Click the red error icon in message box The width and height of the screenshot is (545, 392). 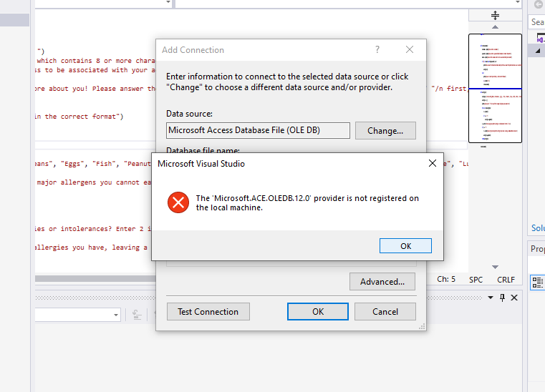pos(178,202)
